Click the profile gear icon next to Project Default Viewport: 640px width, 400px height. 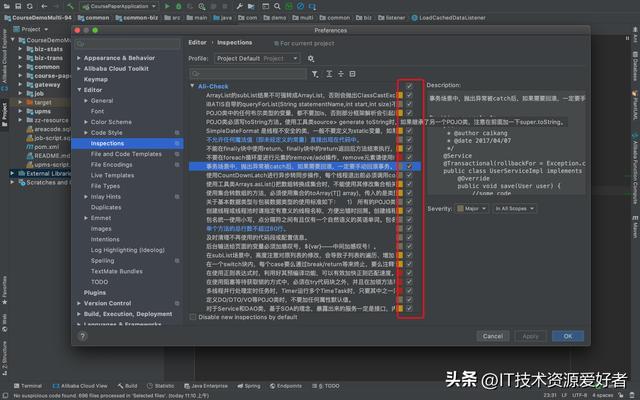pyautogui.click(x=311, y=59)
